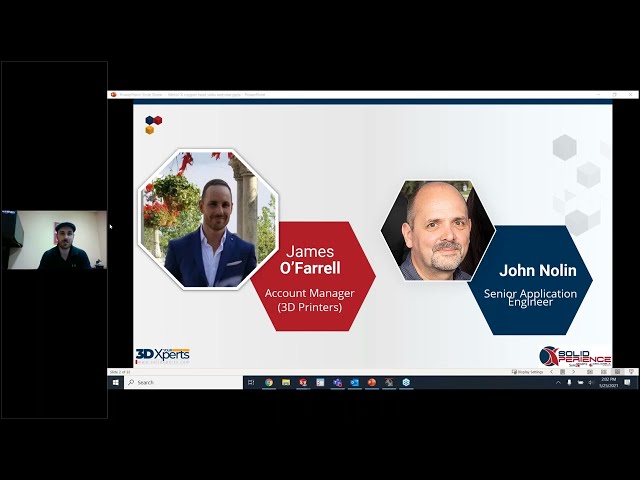Click Senior Application Engineer text

point(530,298)
